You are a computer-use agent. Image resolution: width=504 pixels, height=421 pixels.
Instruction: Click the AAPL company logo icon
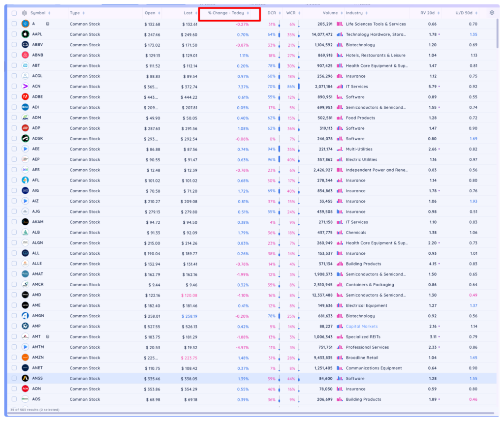[25, 34]
